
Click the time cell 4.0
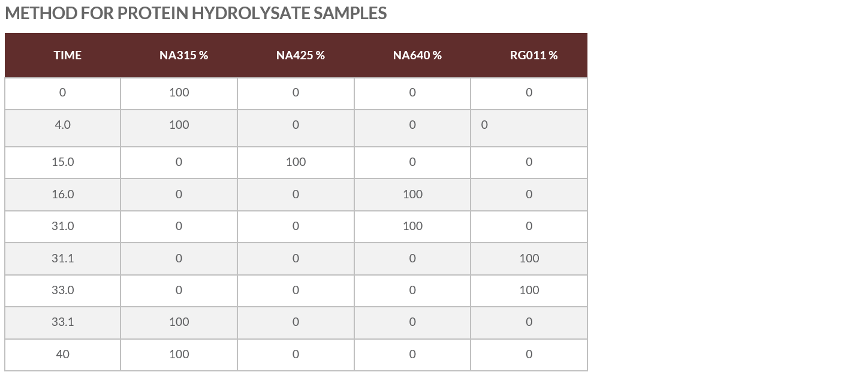(x=62, y=125)
